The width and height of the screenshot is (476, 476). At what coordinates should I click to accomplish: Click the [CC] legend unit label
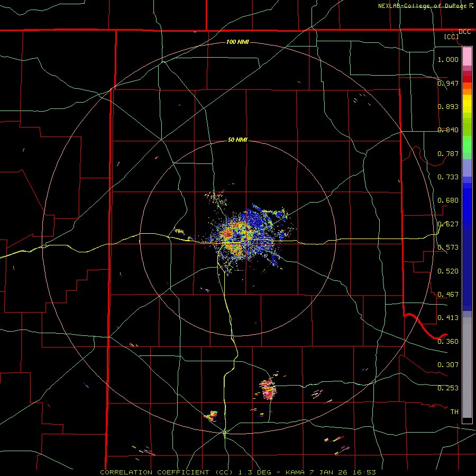(451, 36)
